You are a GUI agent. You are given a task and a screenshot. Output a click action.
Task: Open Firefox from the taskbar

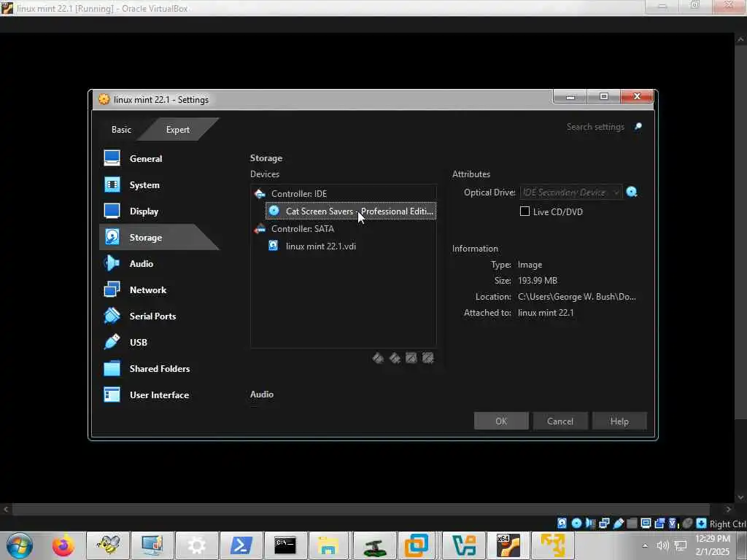[x=63, y=545]
